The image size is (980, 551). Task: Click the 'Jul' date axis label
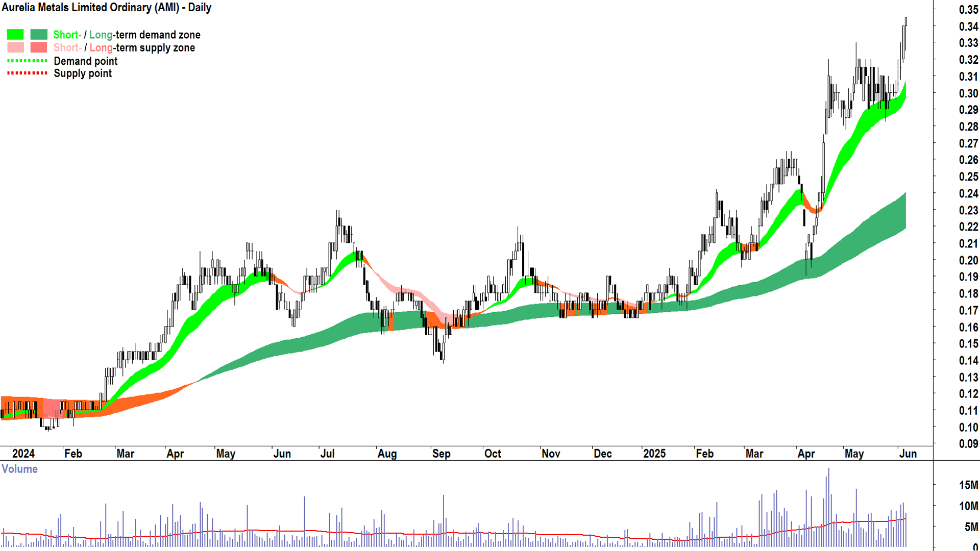coord(327,454)
